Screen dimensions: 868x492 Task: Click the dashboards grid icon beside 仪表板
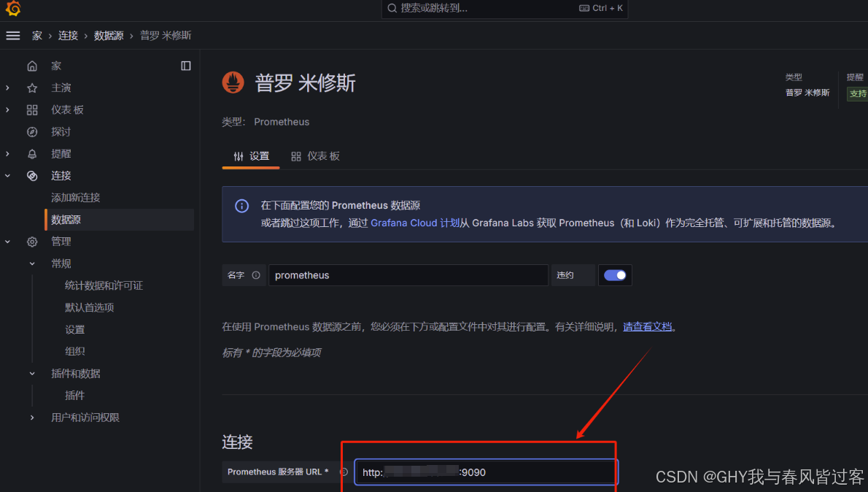(32, 109)
